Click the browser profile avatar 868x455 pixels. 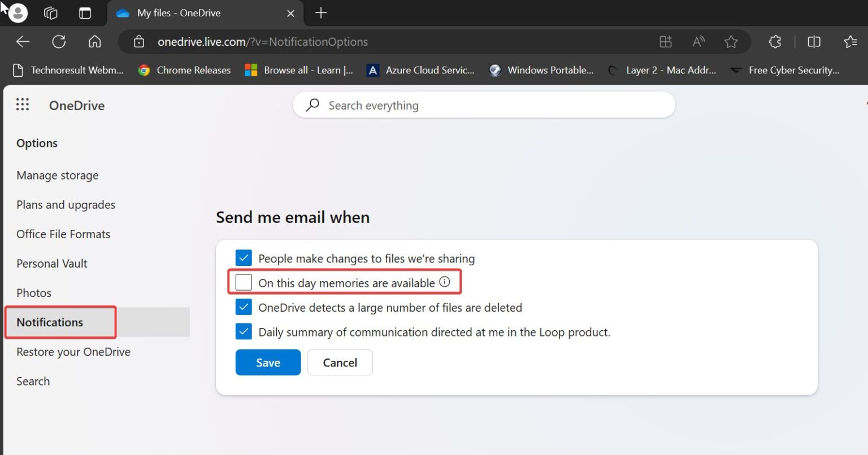(x=17, y=12)
